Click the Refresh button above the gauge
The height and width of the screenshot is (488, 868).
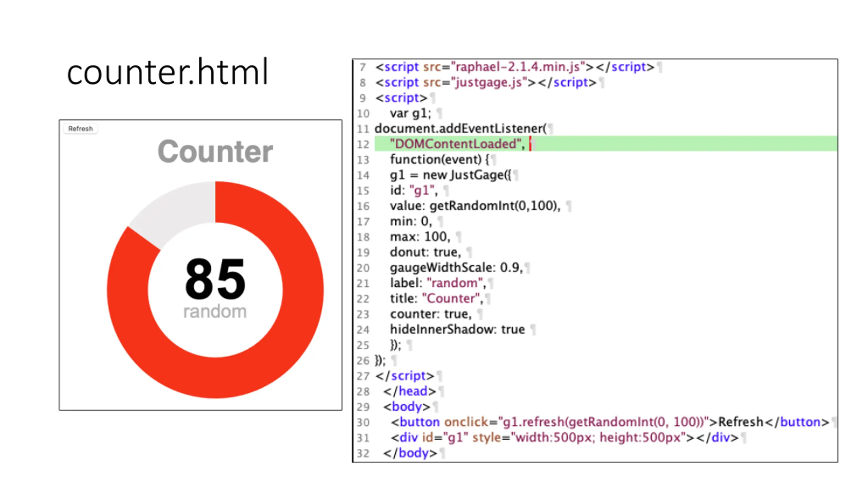pos(80,129)
